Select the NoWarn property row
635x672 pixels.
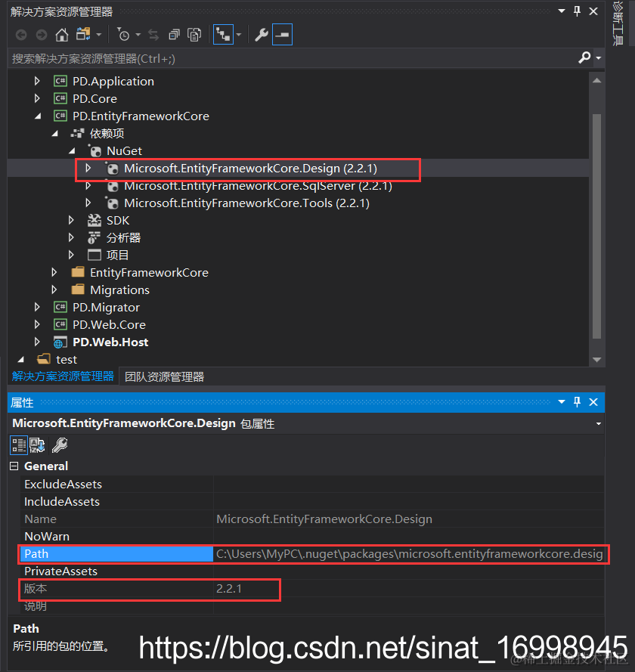[x=312, y=536]
